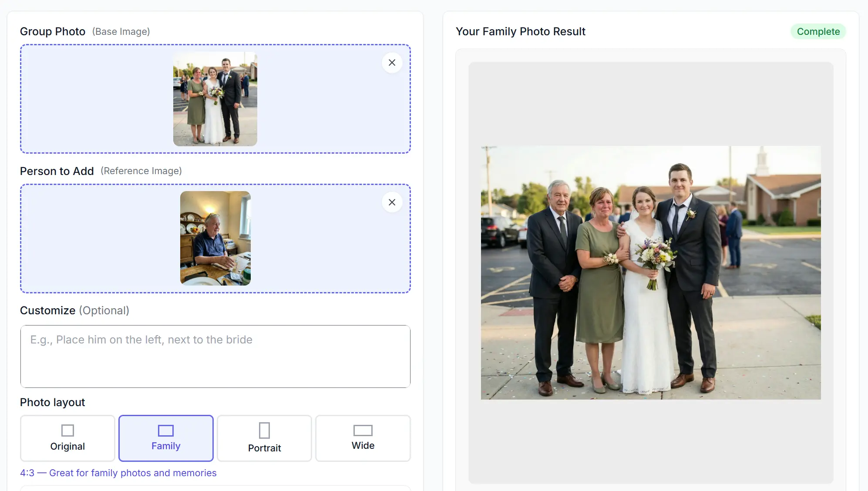Focus the Customize instructions text box
Viewport: 868px width, 491px height.
(x=215, y=356)
